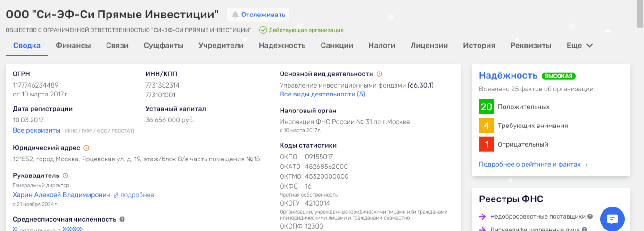Click the Недобросовестные поставщики registry item
644x231 pixels.
[537, 217]
